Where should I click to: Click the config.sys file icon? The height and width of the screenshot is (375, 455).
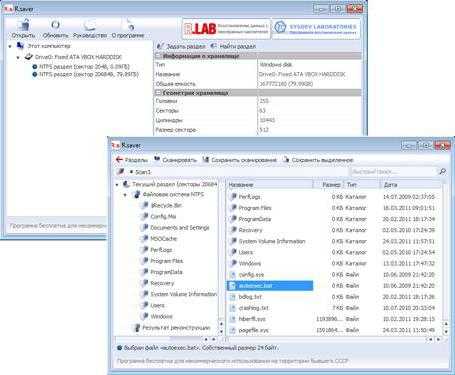tap(233, 275)
